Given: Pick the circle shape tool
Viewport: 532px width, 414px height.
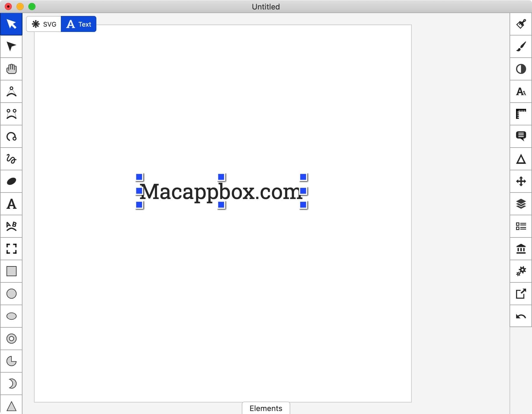Looking at the screenshot, I should (x=11, y=294).
